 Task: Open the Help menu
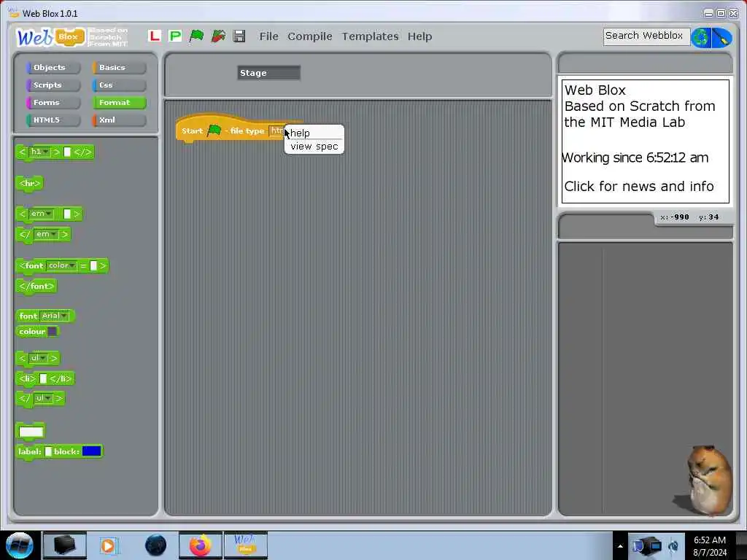click(x=419, y=36)
